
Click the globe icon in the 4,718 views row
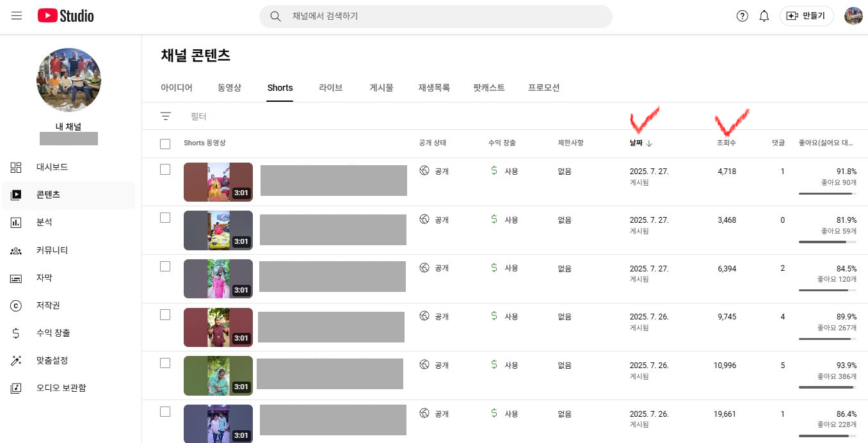(424, 170)
